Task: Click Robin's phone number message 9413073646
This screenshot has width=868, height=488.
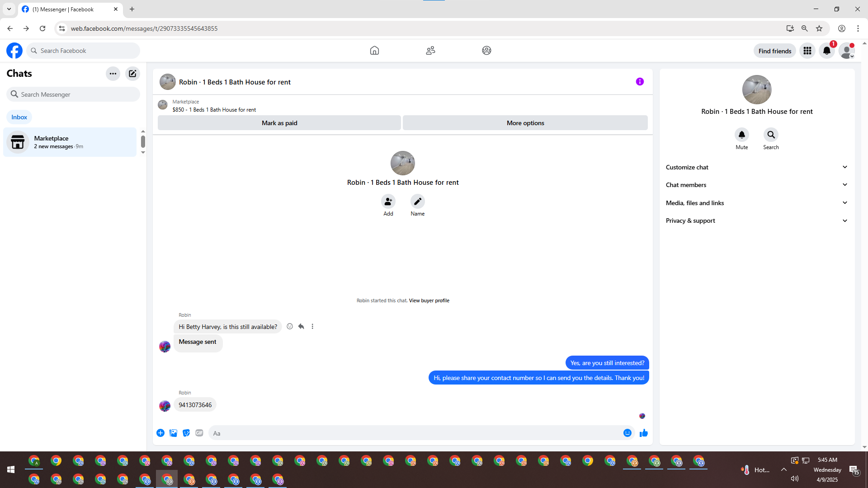Action: coord(195,405)
